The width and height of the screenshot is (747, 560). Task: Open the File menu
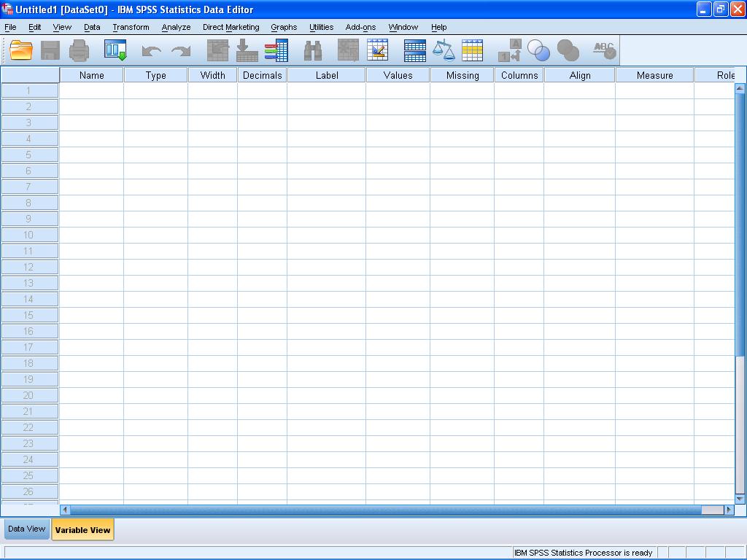[x=10, y=27]
